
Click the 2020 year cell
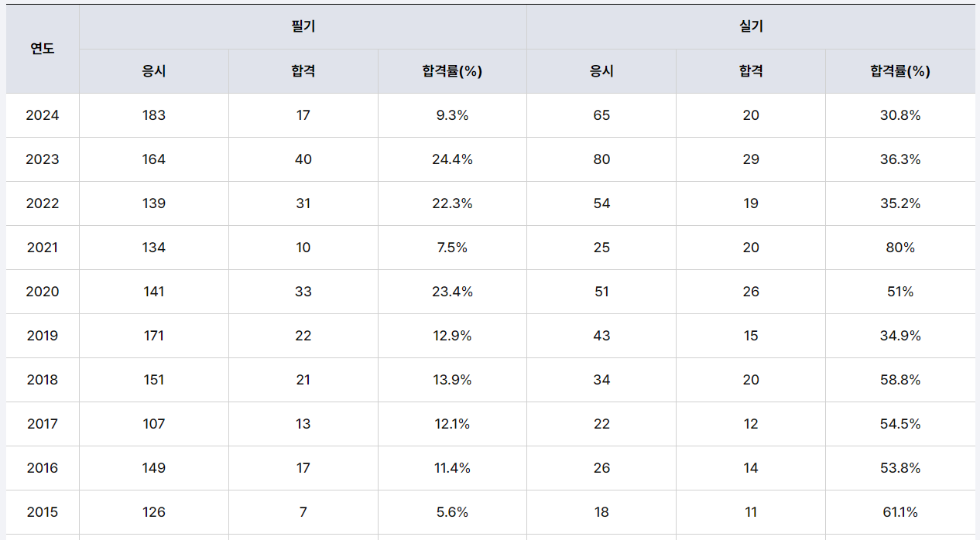pyautogui.click(x=43, y=292)
